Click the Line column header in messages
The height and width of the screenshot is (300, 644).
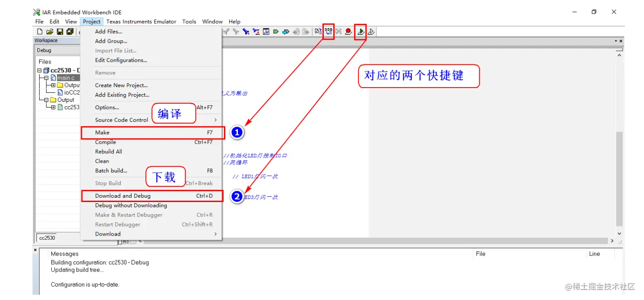(x=594, y=254)
